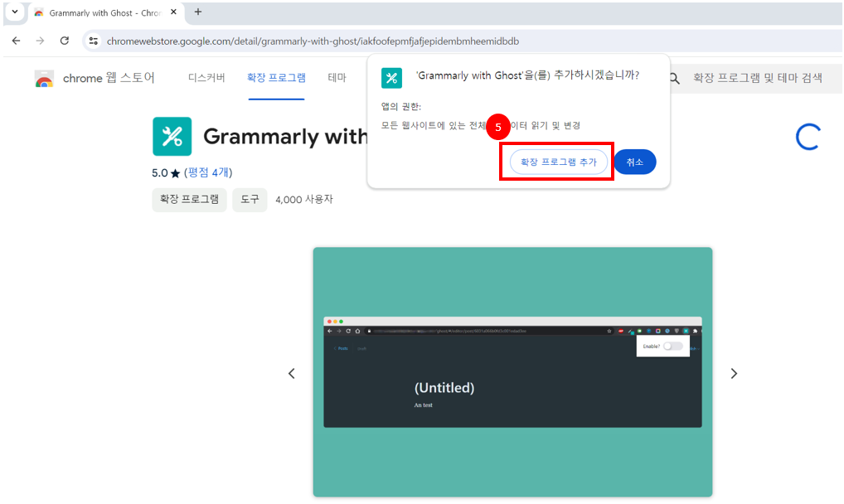Screen dimensions: 844x504
Task: Open the 디스커버 tab
Action: point(206,78)
